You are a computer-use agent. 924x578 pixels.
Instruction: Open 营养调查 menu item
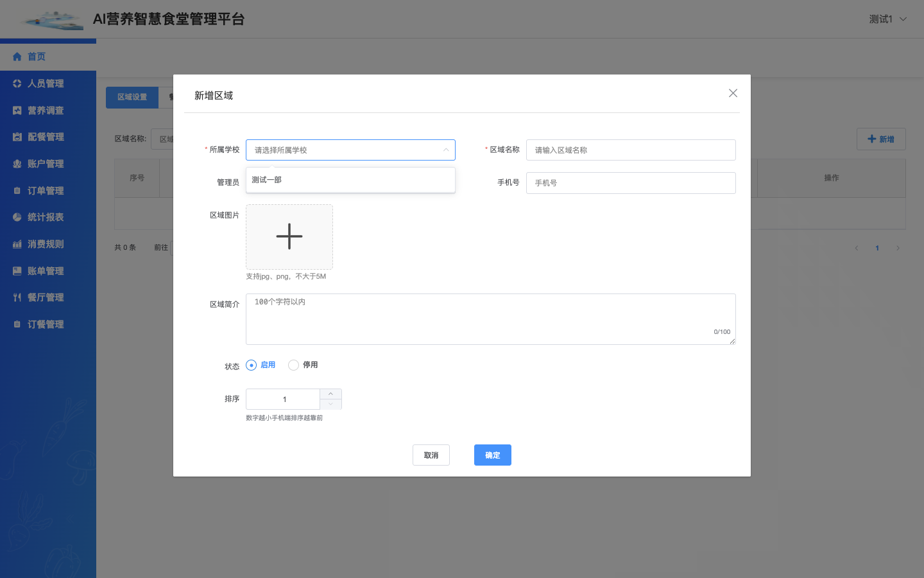point(48,110)
